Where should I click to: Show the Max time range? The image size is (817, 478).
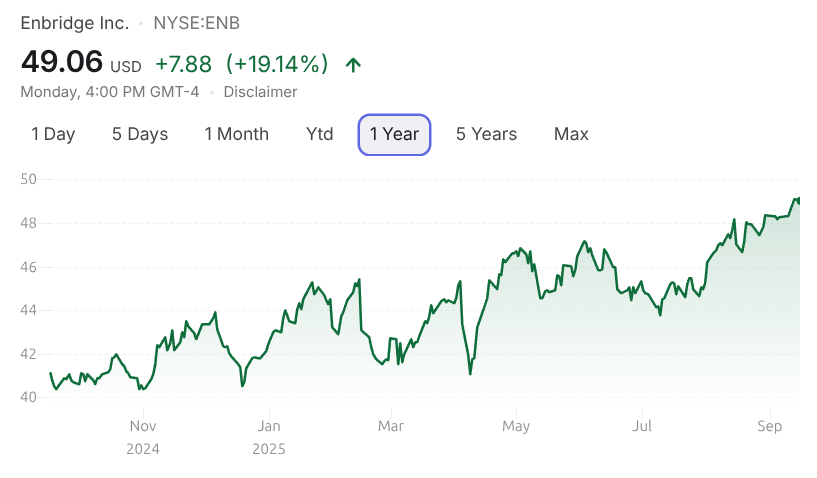tap(571, 134)
